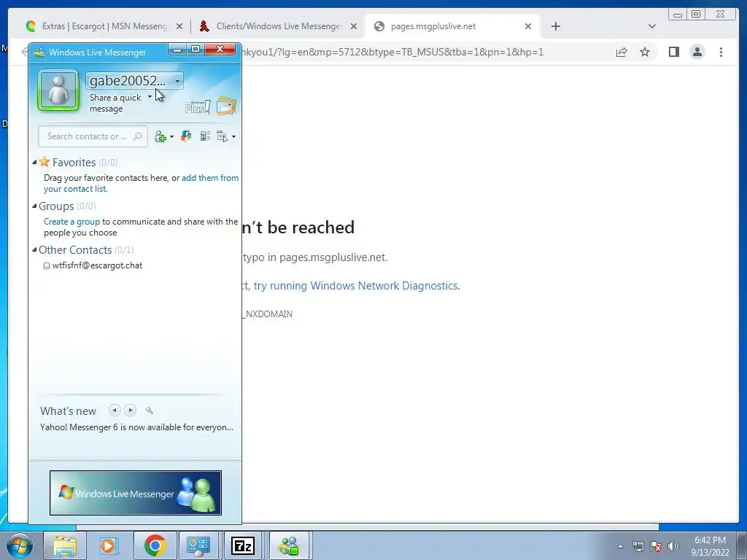Close the pages.msgpluslive.net tab
The width and height of the screenshot is (747, 560).
(528, 27)
